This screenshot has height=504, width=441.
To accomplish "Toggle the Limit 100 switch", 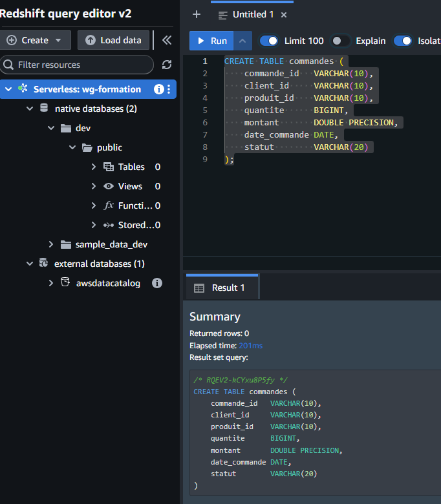I will (269, 41).
